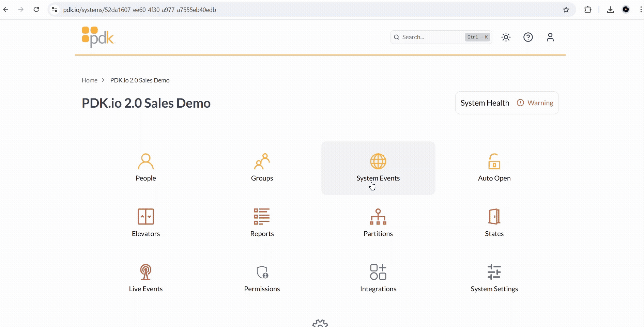The width and height of the screenshot is (644, 327).
Task: Open the States door icon
Action: pos(494,217)
